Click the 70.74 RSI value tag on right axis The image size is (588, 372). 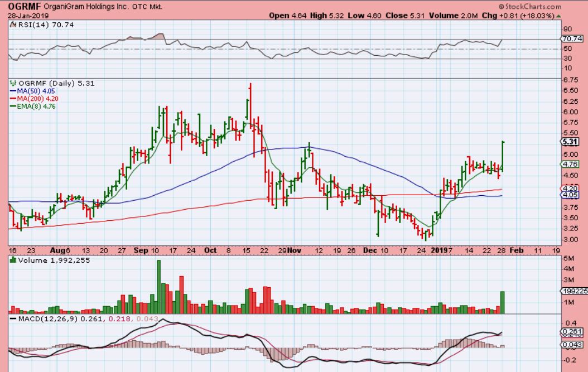[x=572, y=38]
